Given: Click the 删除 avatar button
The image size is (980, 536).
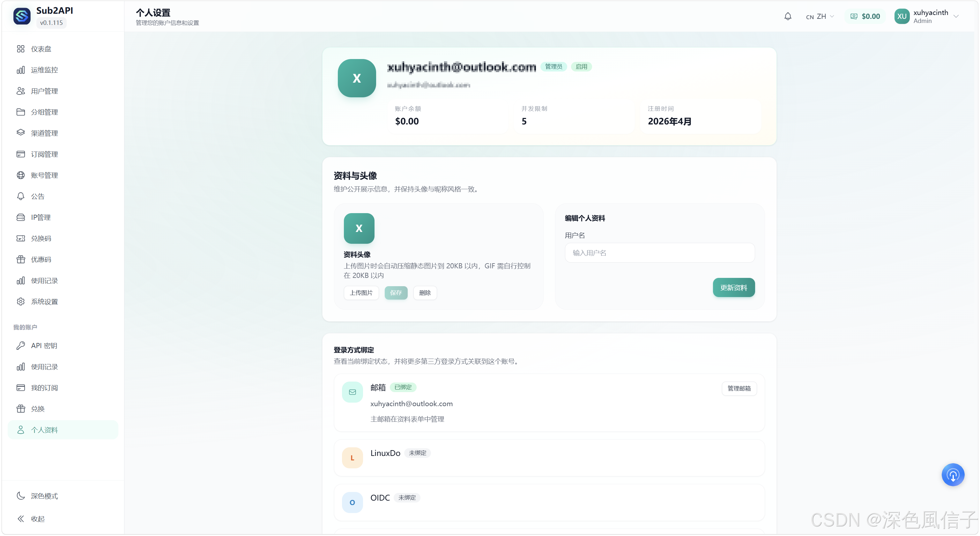Looking at the screenshot, I should click(x=425, y=293).
